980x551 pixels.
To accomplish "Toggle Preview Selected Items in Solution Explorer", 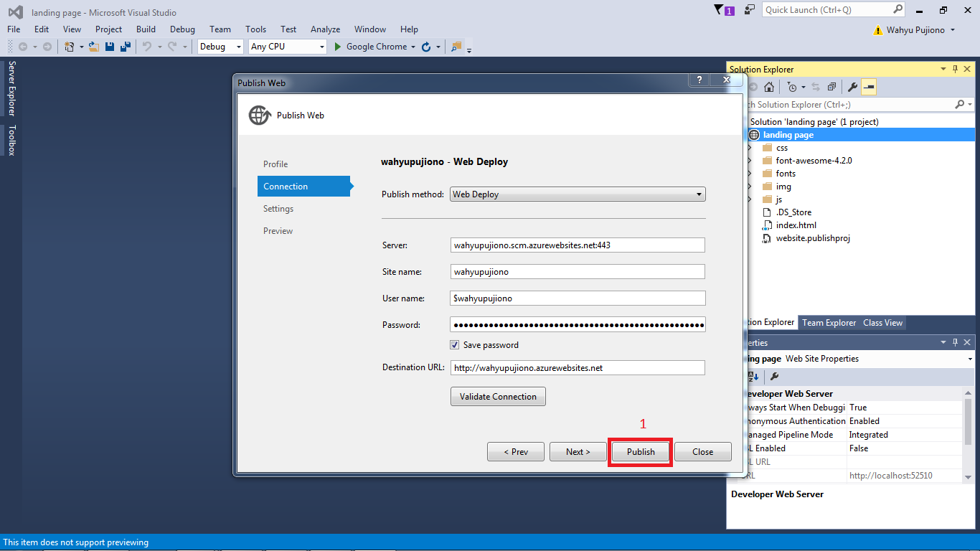I will coord(869,87).
